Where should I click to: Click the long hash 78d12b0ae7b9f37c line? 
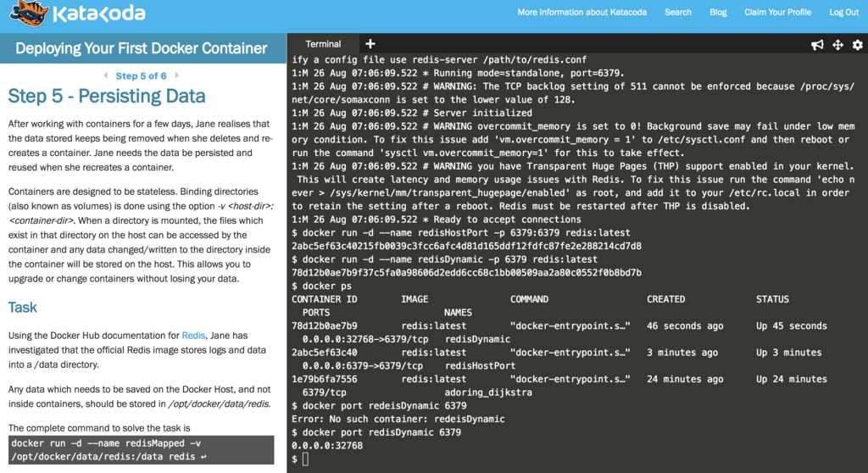tap(467, 273)
